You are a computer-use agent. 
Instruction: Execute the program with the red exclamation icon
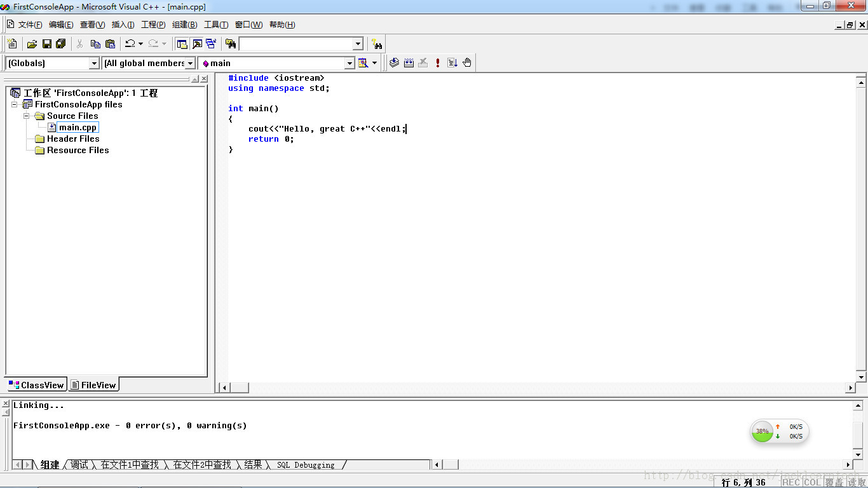point(437,62)
